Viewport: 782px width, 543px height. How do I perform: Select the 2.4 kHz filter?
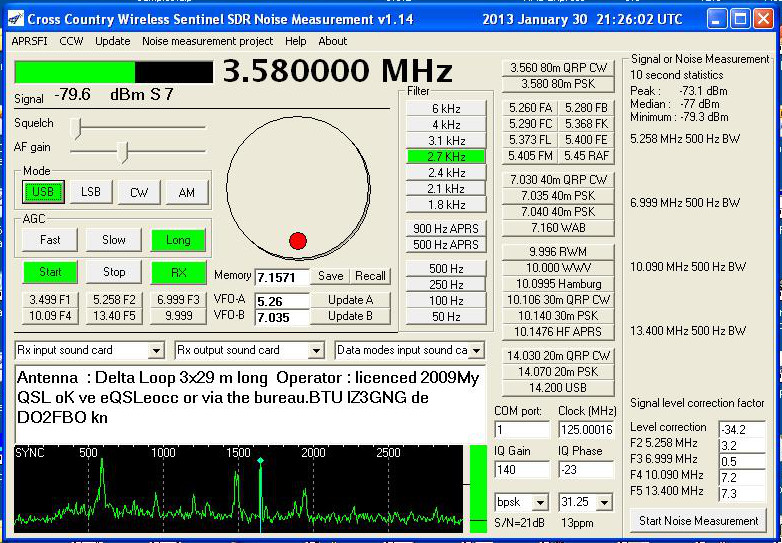coord(446,173)
